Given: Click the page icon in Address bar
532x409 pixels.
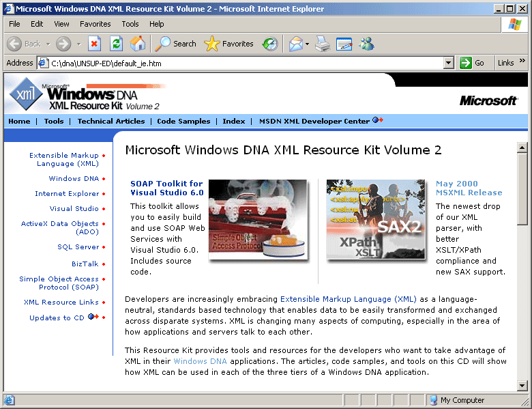Looking at the screenshot, I should pyautogui.click(x=43, y=63).
